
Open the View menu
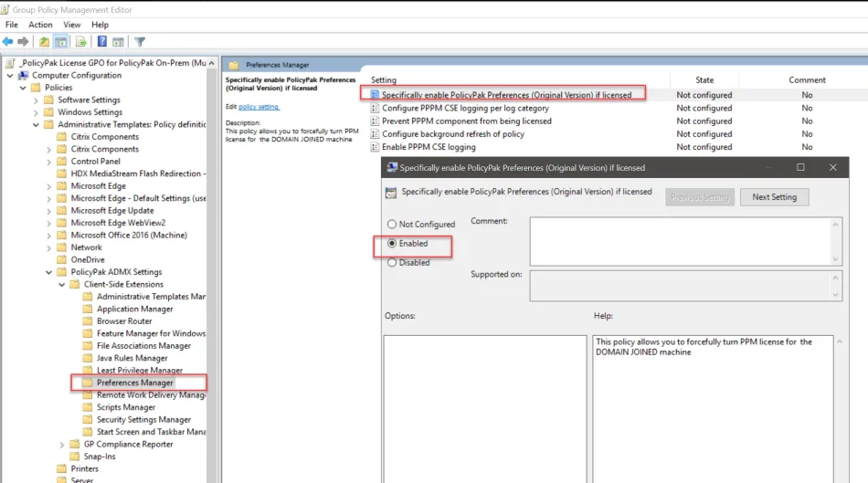click(72, 25)
